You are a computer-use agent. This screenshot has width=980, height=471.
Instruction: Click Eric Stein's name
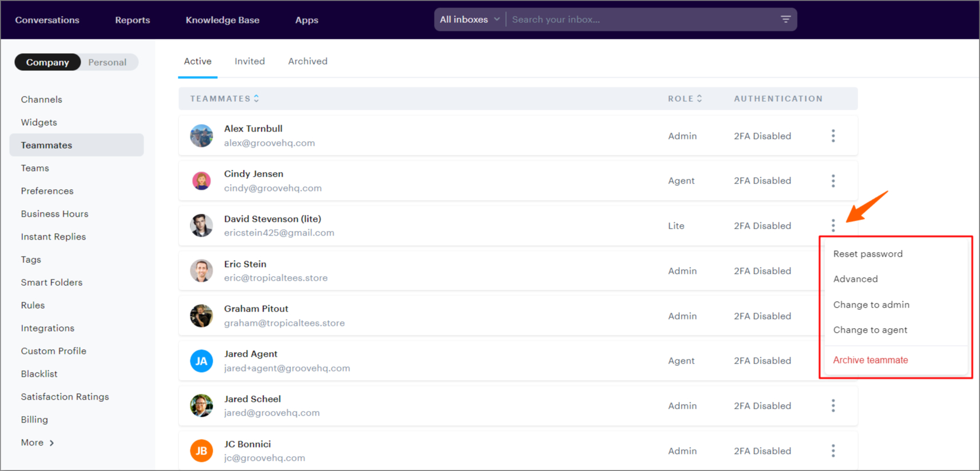(245, 264)
